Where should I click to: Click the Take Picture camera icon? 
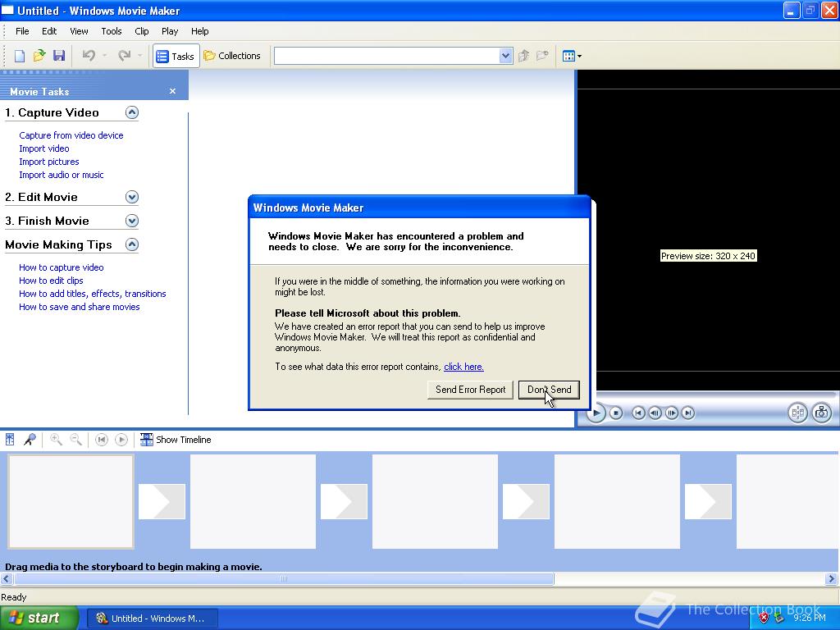pyautogui.click(x=821, y=413)
